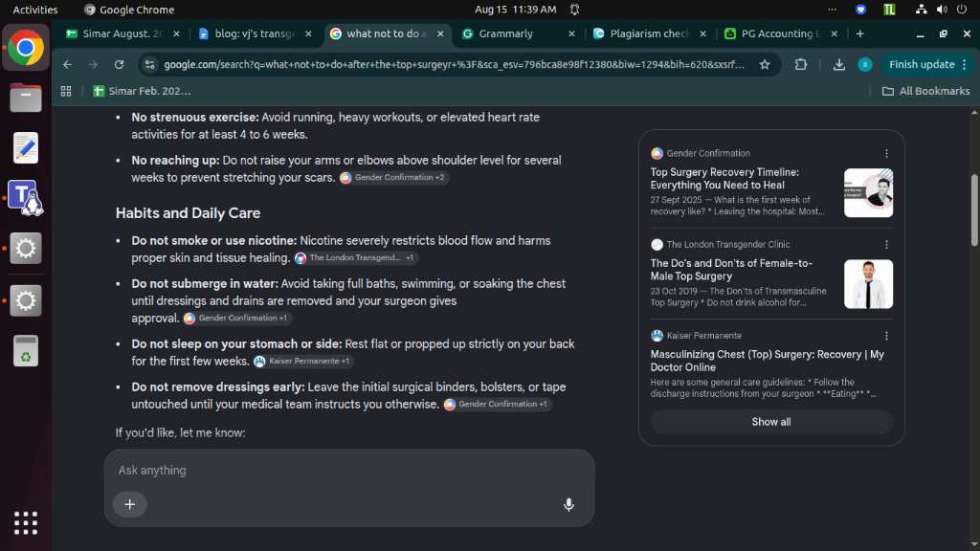The width and height of the screenshot is (980, 551).
Task: Click the Ask anything input field
Action: pyautogui.click(x=348, y=470)
